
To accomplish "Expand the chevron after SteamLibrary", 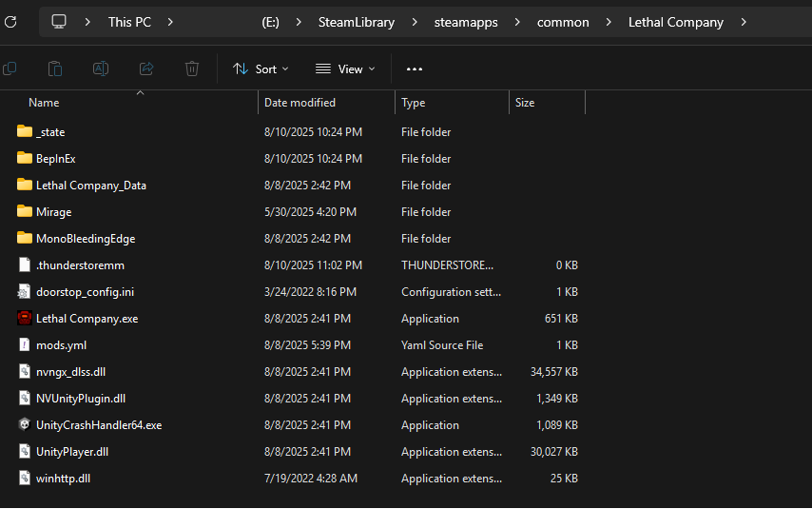I will [415, 22].
